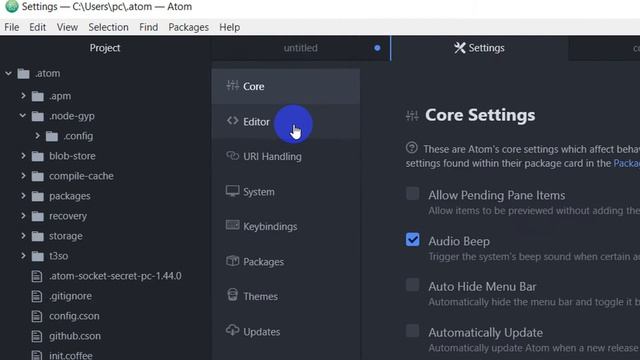Open the Editor settings section
Screen dimensions: 640x360
click(x=286, y=122)
